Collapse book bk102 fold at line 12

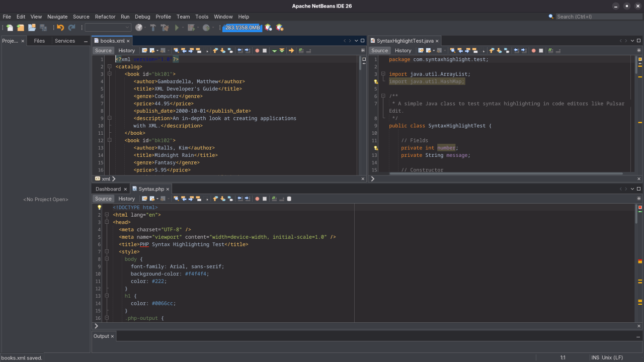[109, 140]
